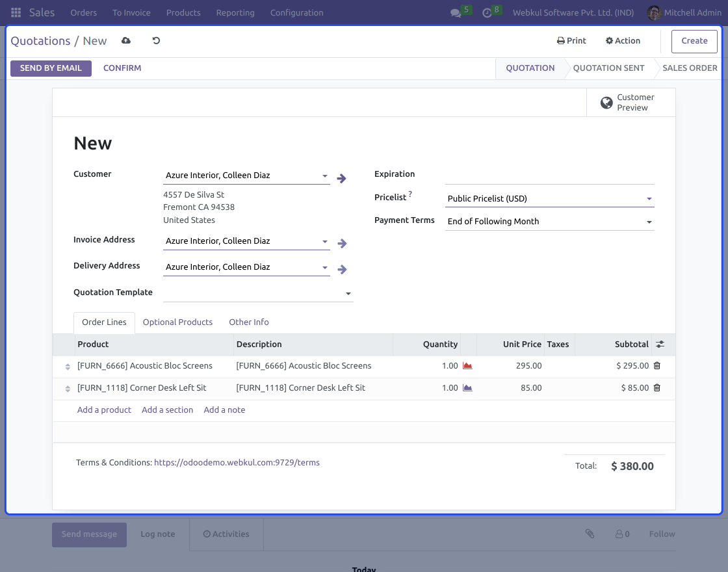728x572 pixels.
Task: Switch to Other Info tab
Action: pos(249,322)
